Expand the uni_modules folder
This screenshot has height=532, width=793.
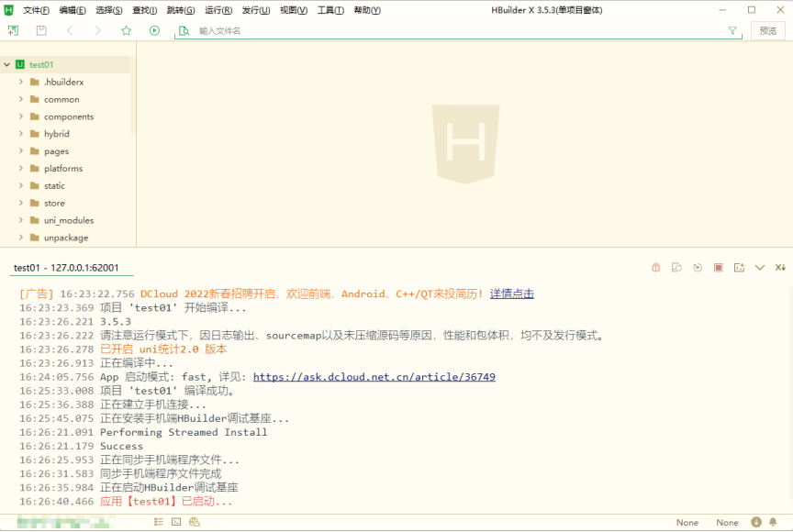21,220
